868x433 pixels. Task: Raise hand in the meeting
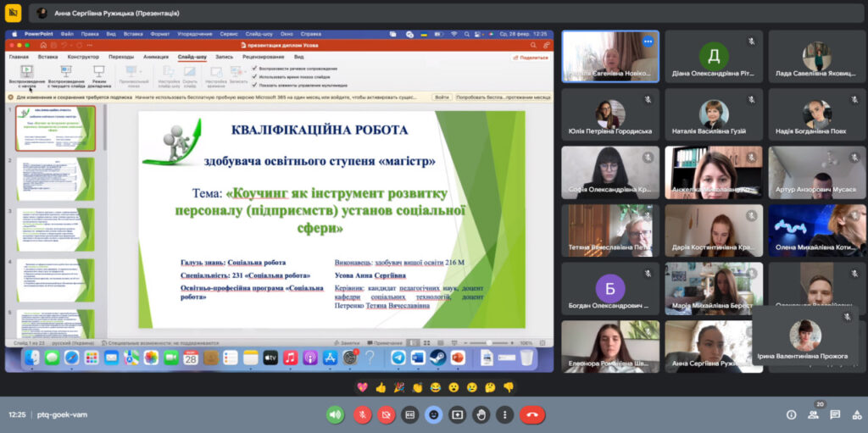(481, 415)
